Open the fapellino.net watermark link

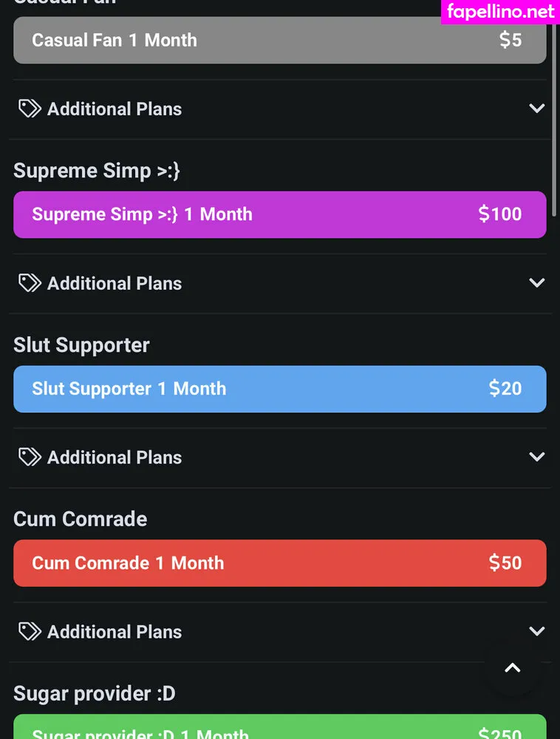[x=500, y=12]
